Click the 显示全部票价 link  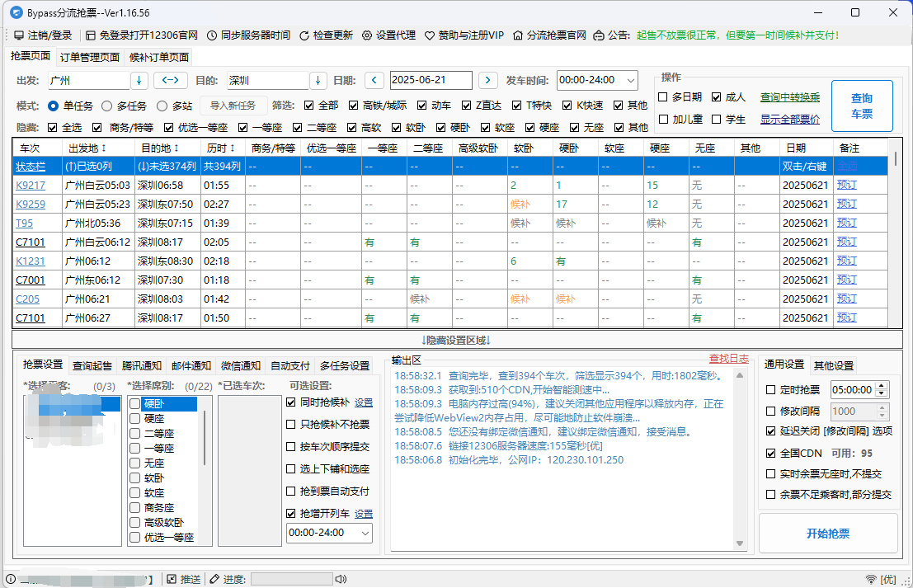coord(789,120)
